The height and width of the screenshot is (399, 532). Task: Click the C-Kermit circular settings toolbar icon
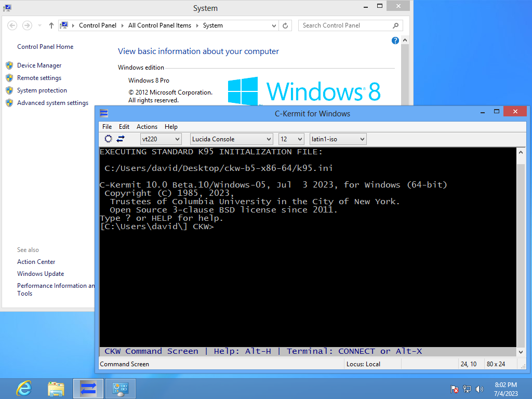coord(108,139)
